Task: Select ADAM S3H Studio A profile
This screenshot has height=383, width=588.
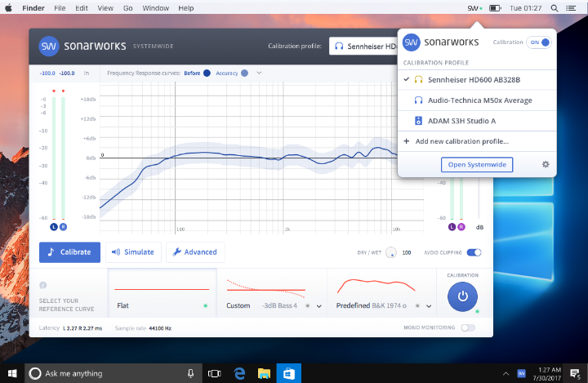Action: click(477, 121)
